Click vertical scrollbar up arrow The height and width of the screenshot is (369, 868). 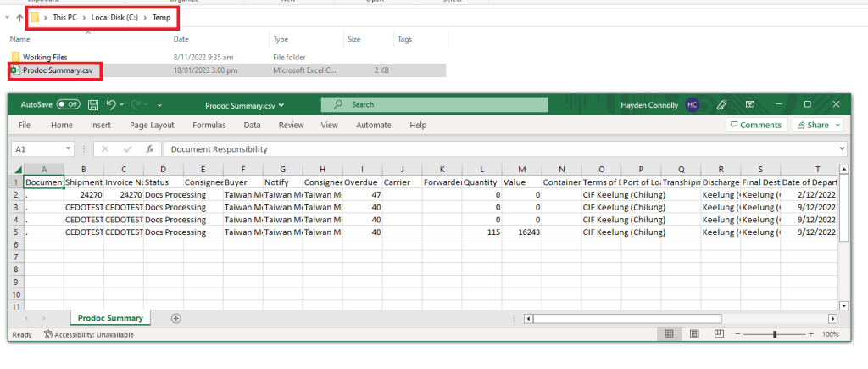tap(843, 169)
